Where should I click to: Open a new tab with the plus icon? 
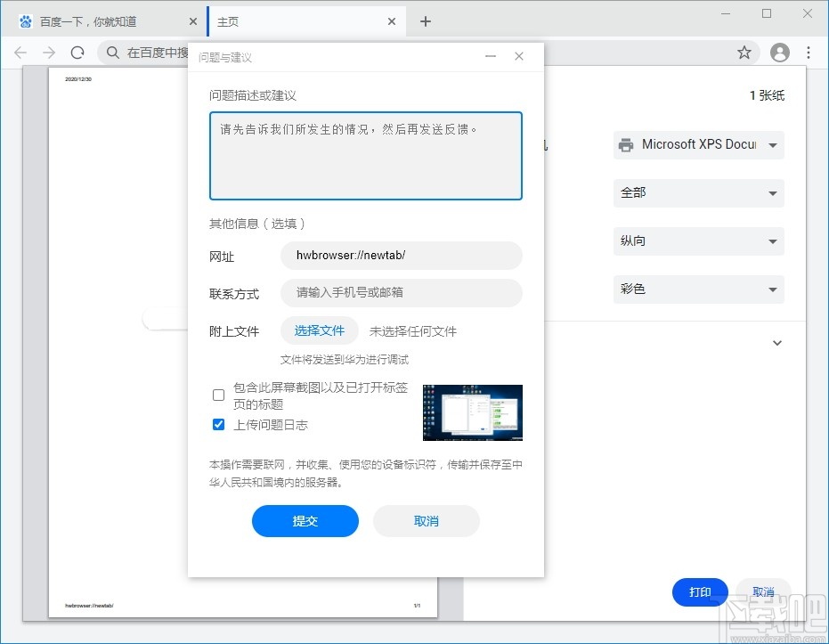[x=425, y=20]
